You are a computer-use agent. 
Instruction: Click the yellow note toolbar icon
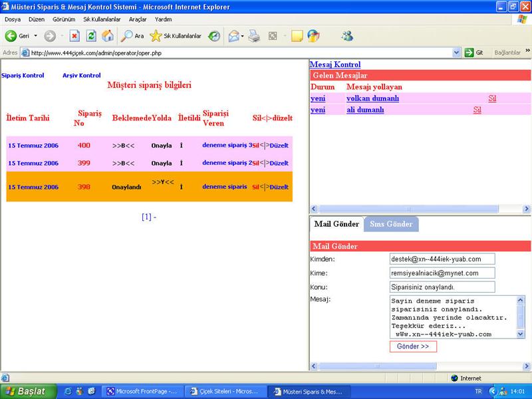coord(297,36)
